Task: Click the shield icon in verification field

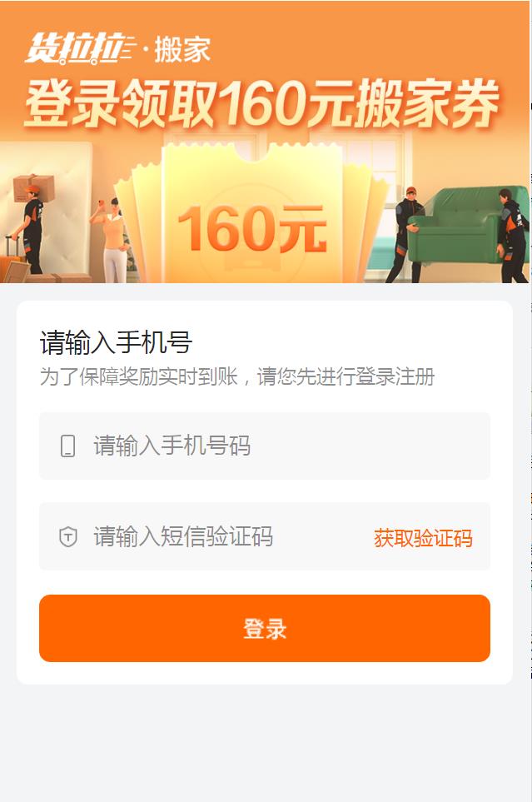Action: pos(68,537)
